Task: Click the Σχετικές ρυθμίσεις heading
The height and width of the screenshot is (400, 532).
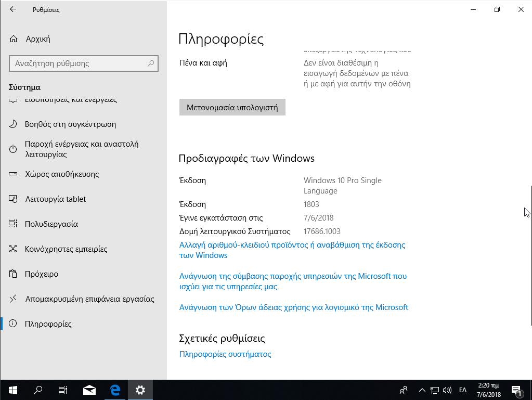Action: pyautogui.click(x=222, y=338)
